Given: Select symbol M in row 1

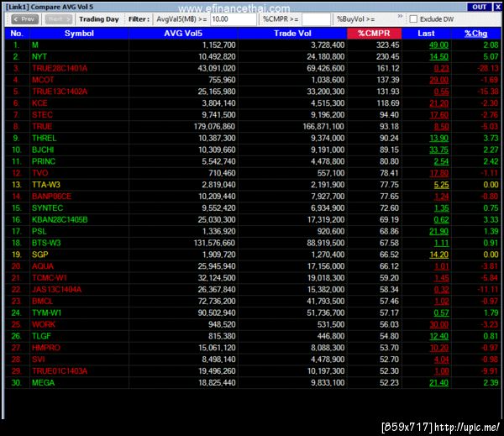Looking at the screenshot, I should tap(35, 45).
